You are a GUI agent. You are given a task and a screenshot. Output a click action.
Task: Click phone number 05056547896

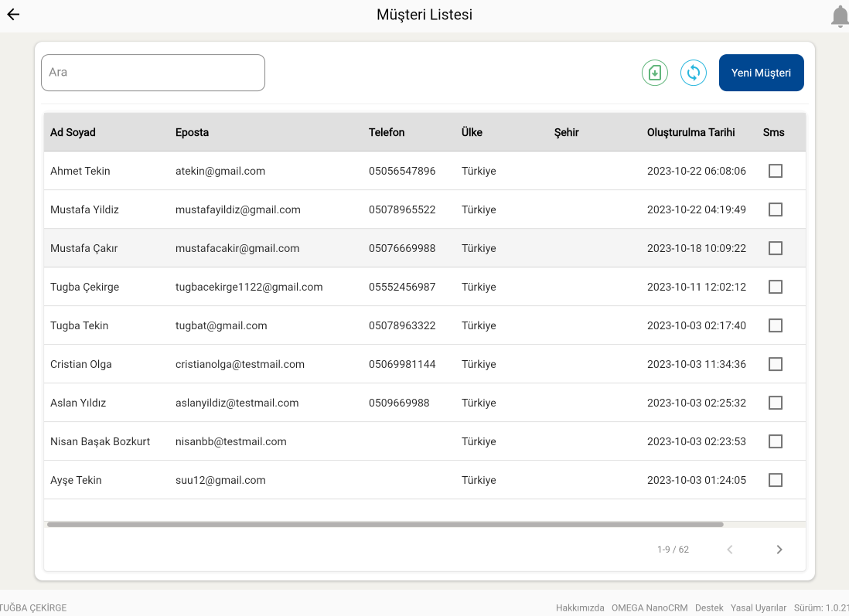[x=402, y=171]
